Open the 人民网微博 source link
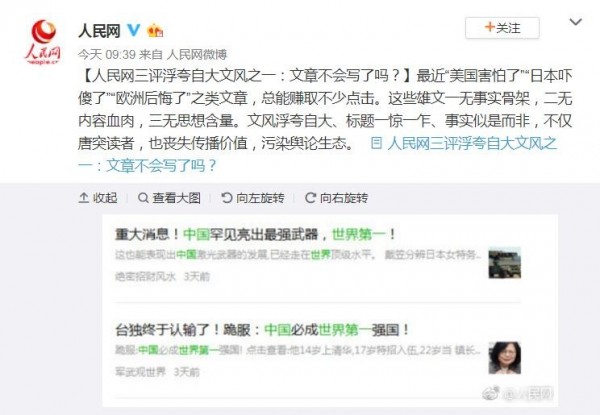This screenshot has height=415, width=600. click(197, 54)
